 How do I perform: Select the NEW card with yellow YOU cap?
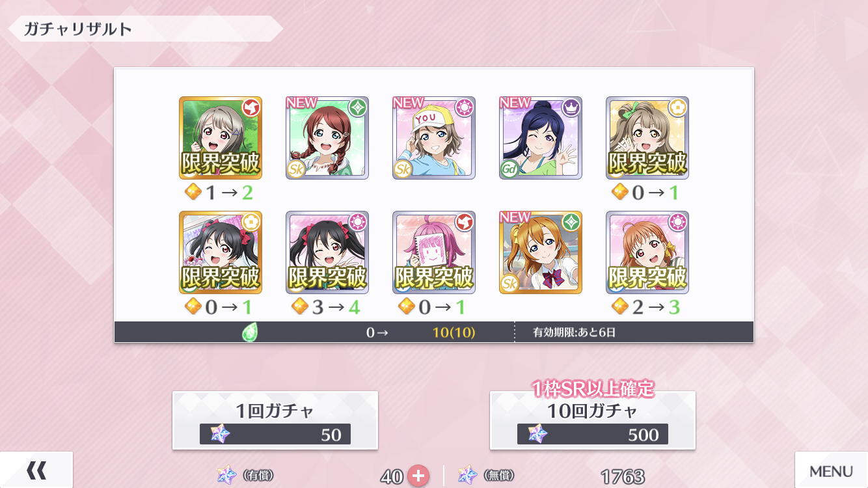(x=434, y=138)
